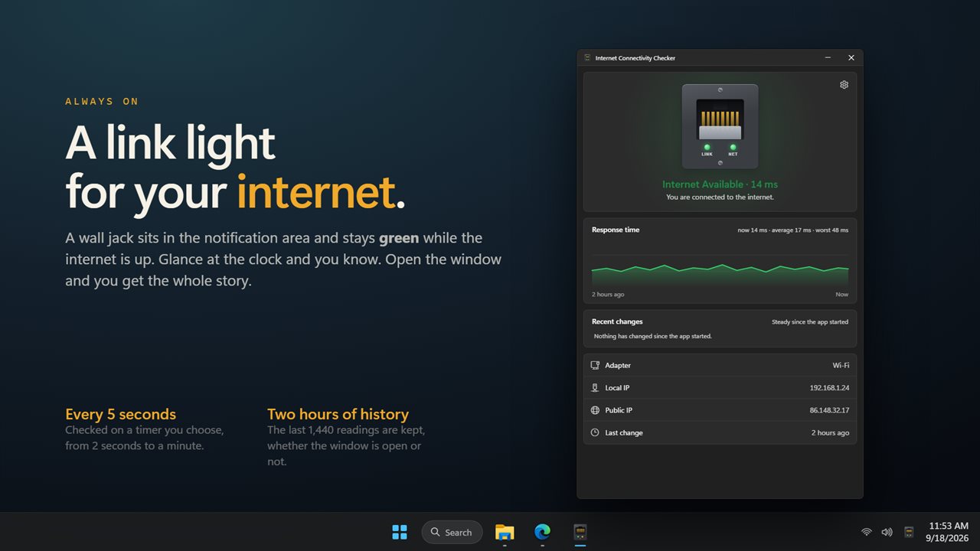Click the "Every 5 seconds" heading
This screenshot has height=551, width=980.
121,414
